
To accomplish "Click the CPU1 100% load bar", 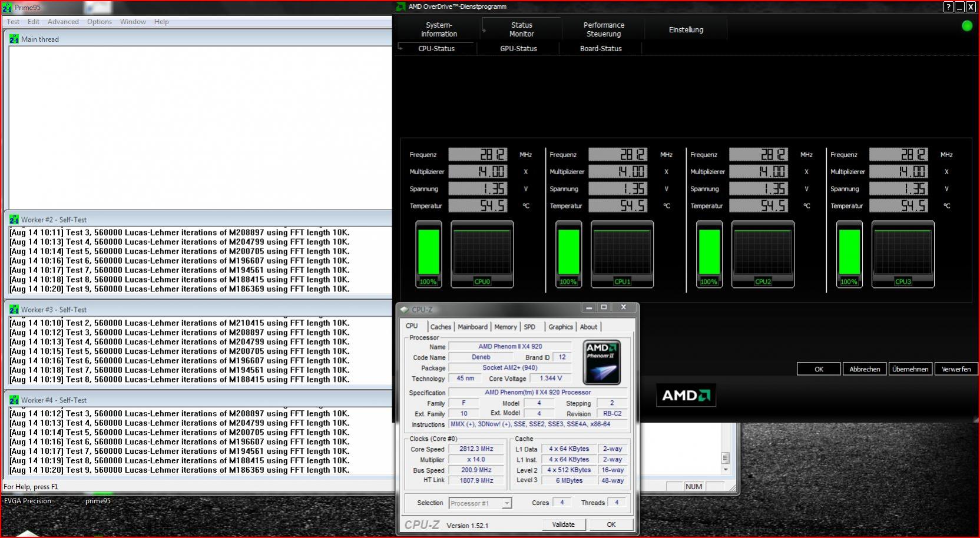I will coord(569,254).
